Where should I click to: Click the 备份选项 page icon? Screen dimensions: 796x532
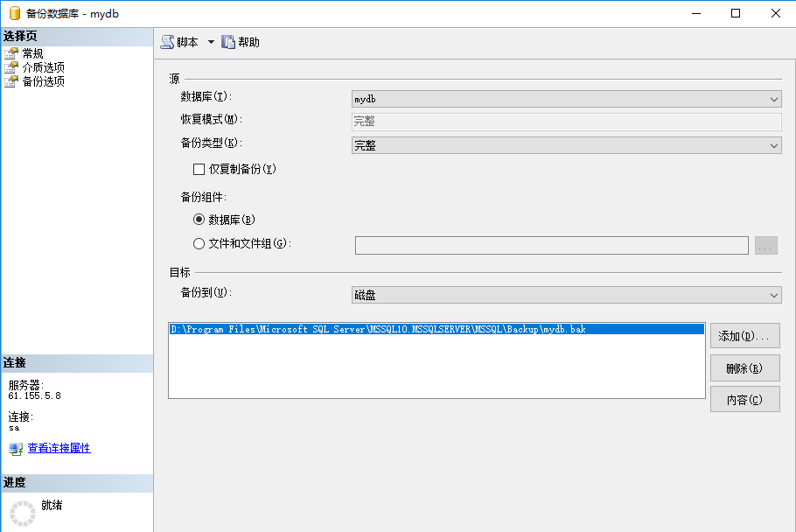pyautogui.click(x=11, y=81)
